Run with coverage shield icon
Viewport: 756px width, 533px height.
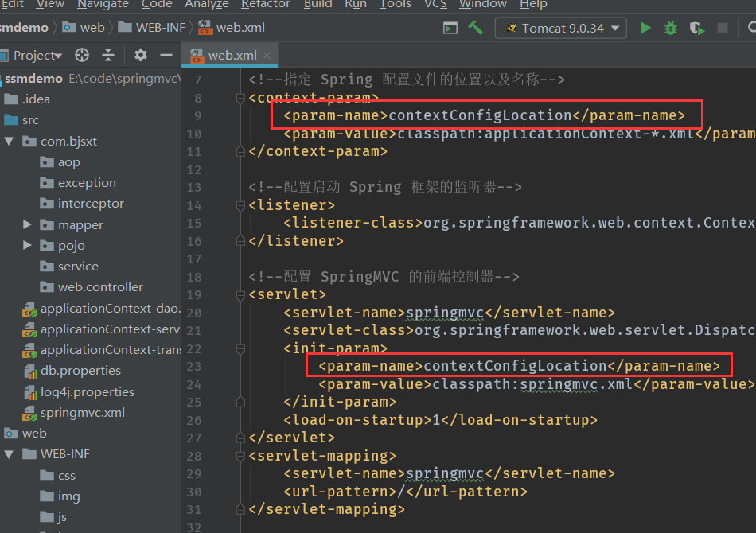696,28
